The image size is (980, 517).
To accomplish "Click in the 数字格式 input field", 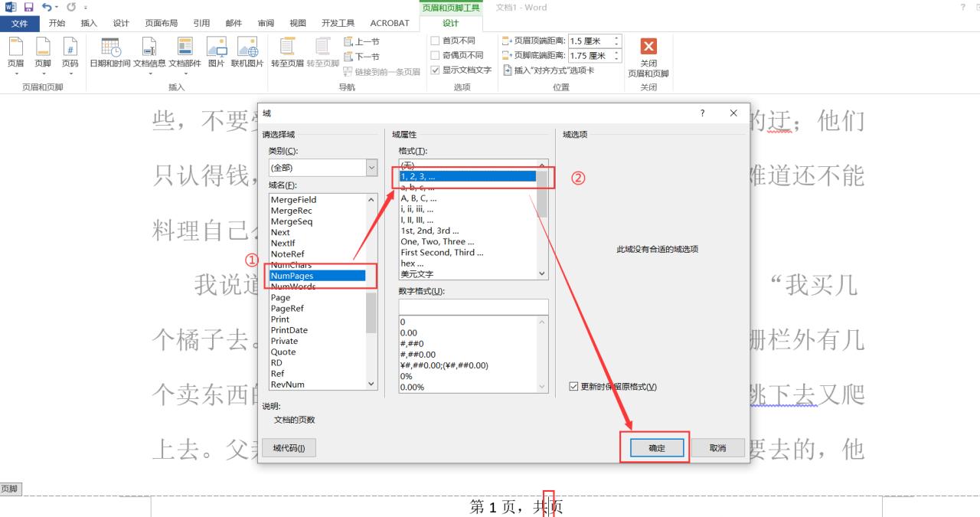I will pos(473,307).
